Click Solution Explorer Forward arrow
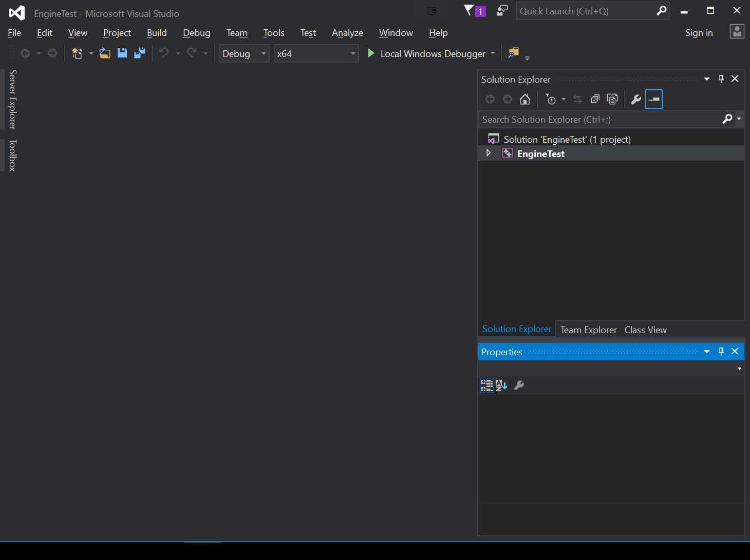The height and width of the screenshot is (560, 750). tap(508, 99)
